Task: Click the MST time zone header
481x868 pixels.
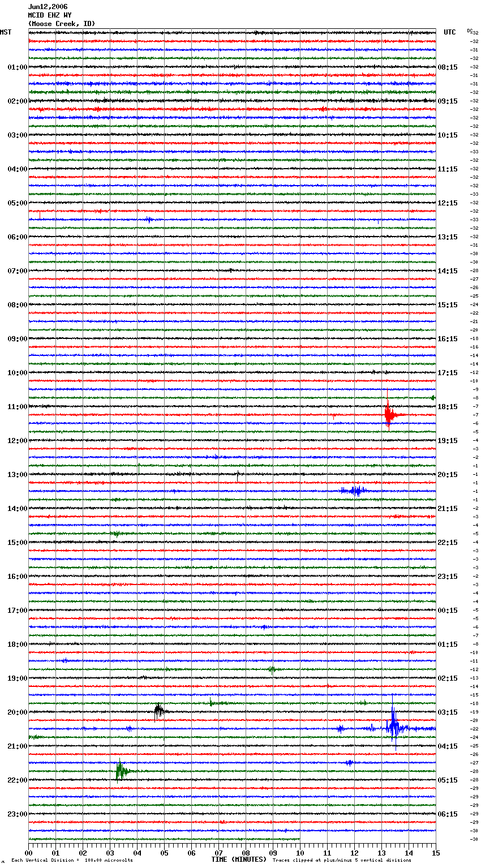Action: 6,32
